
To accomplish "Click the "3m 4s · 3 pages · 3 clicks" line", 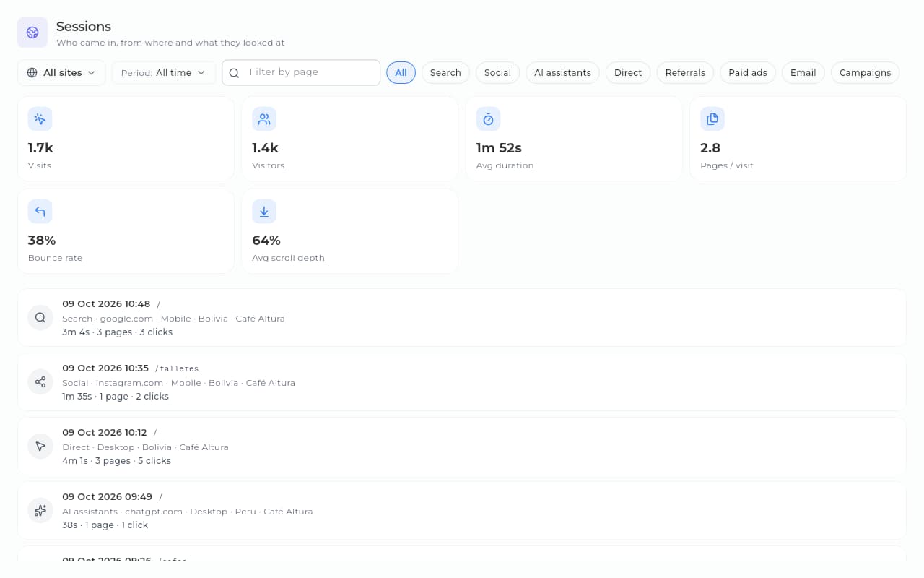I will tap(117, 332).
